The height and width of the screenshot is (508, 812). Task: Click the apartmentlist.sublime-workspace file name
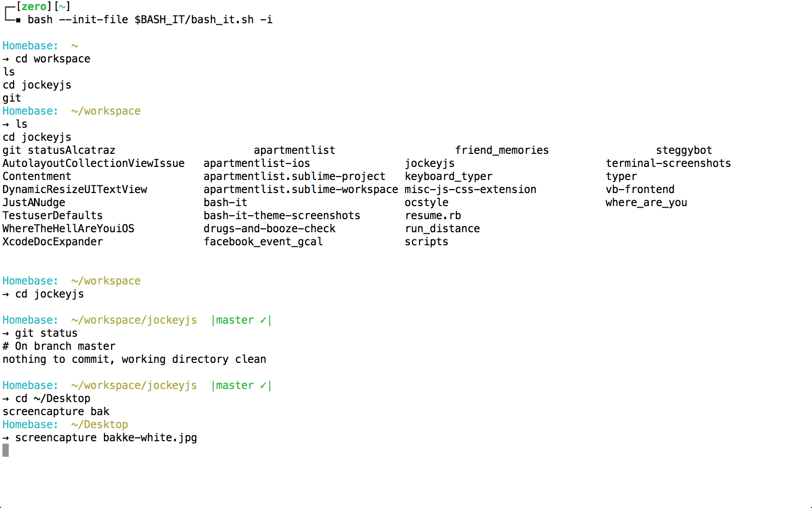tap(301, 190)
